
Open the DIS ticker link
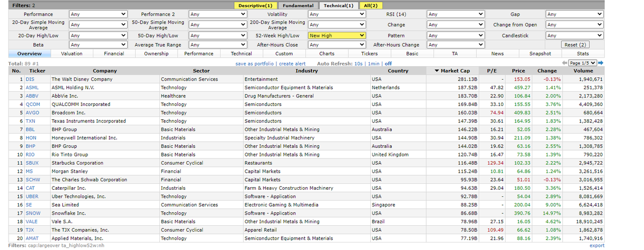click(x=30, y=79)
